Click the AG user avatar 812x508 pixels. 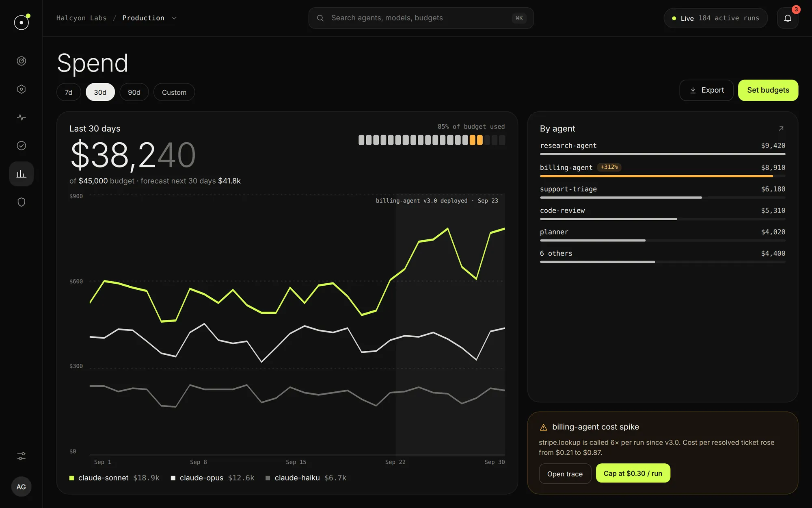click(x=21, y=486)
